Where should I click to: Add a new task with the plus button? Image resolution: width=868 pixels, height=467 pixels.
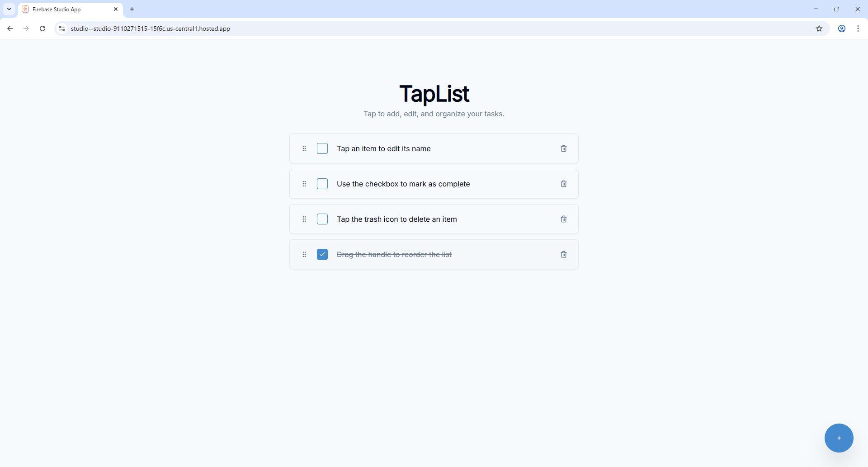coord(839,438)
